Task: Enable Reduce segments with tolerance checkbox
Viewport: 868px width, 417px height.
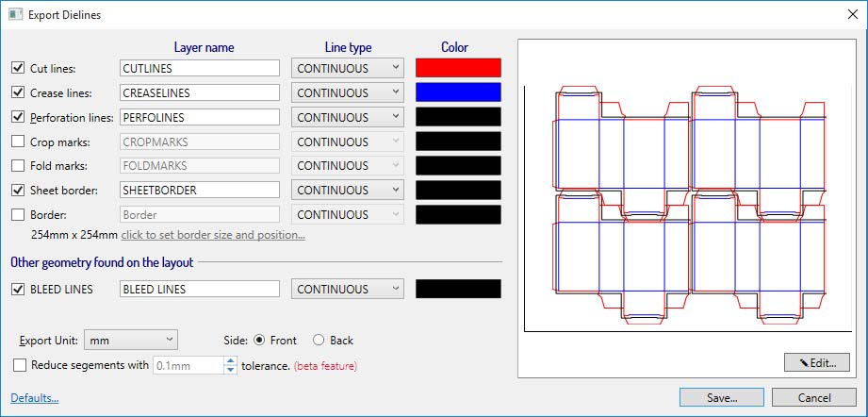Action: (20, 365)
